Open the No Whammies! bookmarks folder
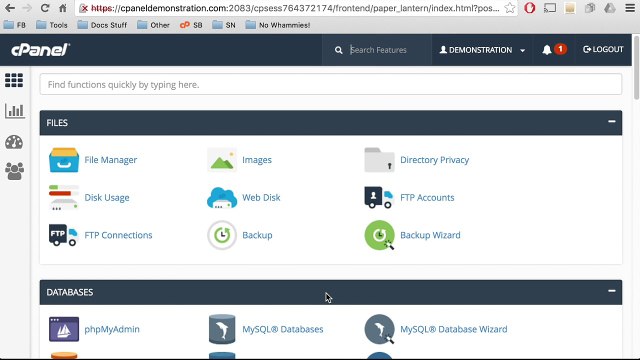This screenshot has height=360, width=640. pos(278,25)
